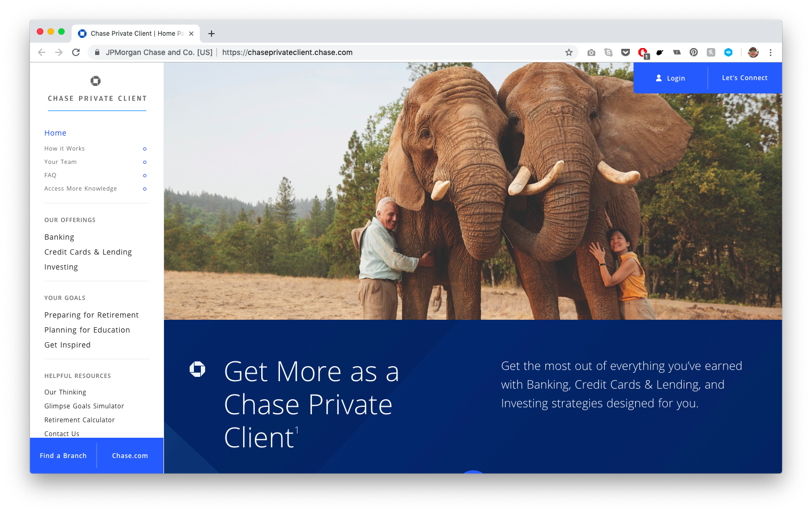The height and width of the screenshot is (513, 812).
Task: Click the elephants hero photo
Action: coord(473,191)
